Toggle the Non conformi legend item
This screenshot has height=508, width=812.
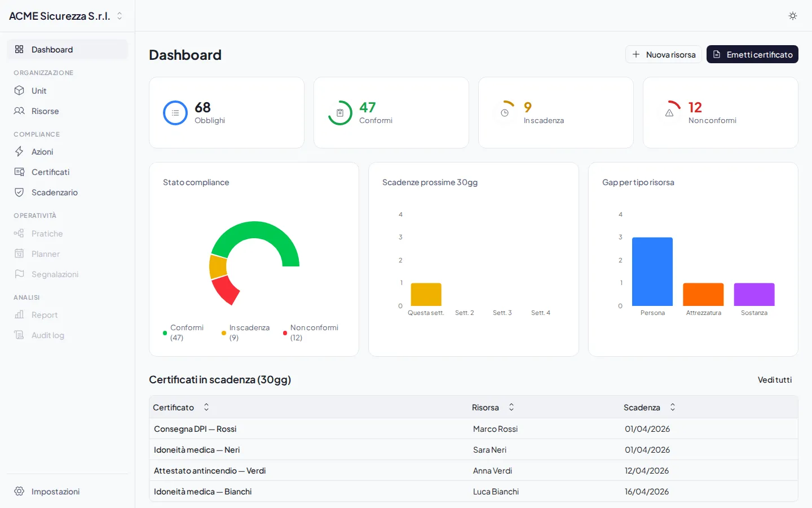310,332
